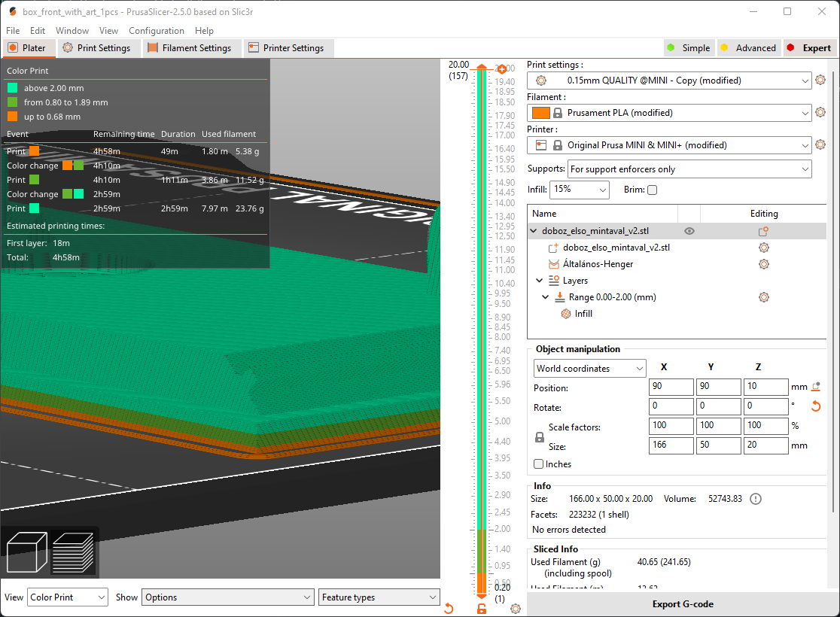This screenshot has height=617, width=840.
Task: Open the Configuration menu
Action: pos(157,31)
